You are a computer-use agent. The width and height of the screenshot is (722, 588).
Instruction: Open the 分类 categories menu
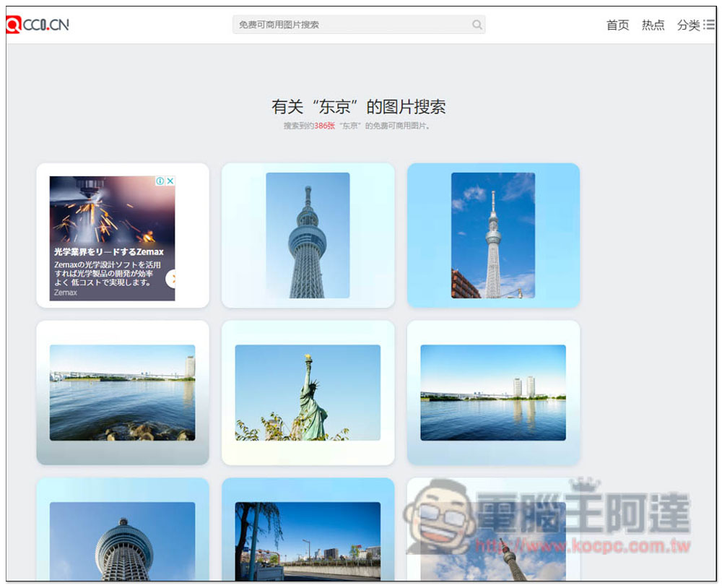coord(688,25)
